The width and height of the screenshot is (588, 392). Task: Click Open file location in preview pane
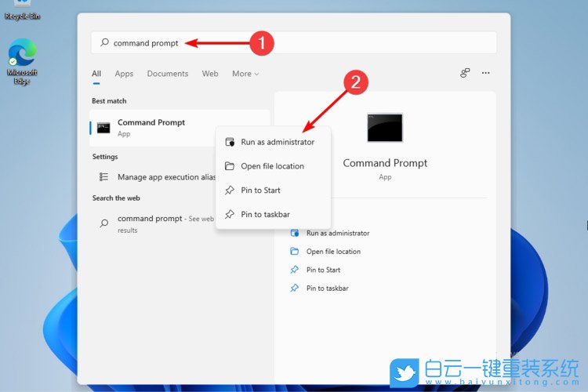click(x=333, y=252)
